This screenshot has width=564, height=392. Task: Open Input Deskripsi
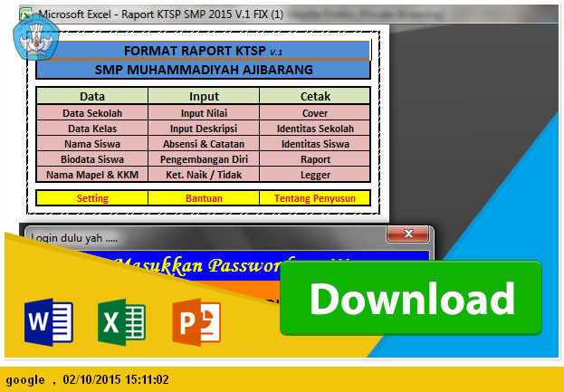point(204,129)
